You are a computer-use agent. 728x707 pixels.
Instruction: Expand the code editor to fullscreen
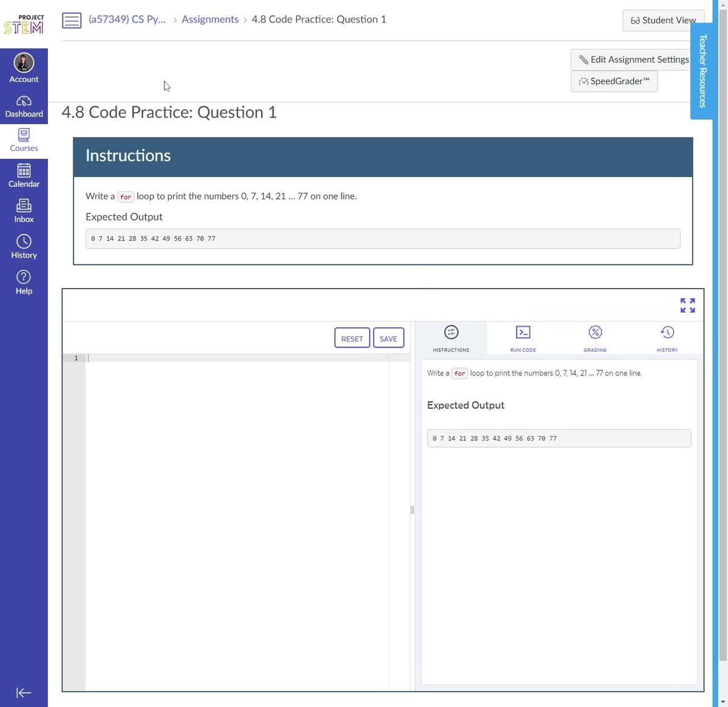[x=687, y=305]
